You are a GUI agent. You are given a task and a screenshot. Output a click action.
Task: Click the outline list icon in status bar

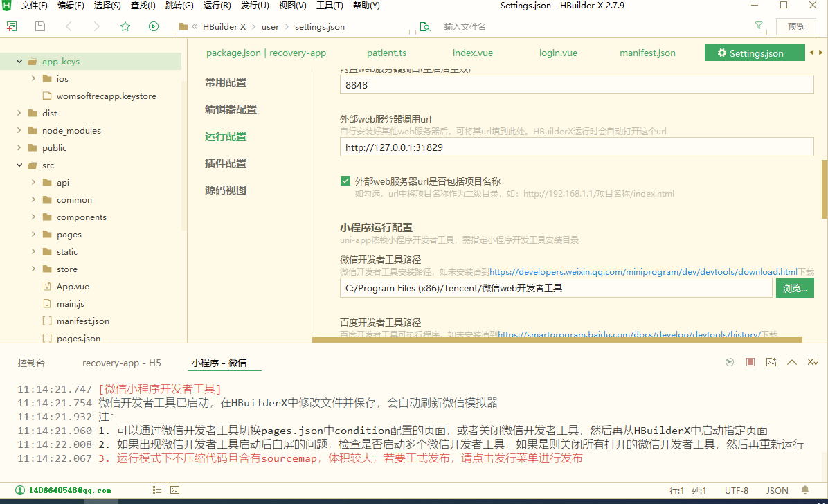tap(157, 490)
